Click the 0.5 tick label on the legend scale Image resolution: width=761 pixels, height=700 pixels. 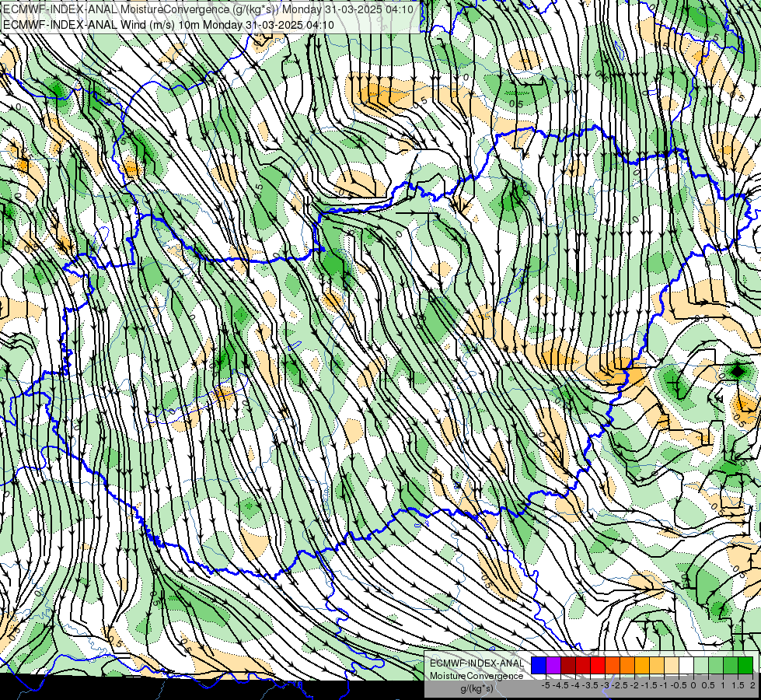(x=708, y=685)
